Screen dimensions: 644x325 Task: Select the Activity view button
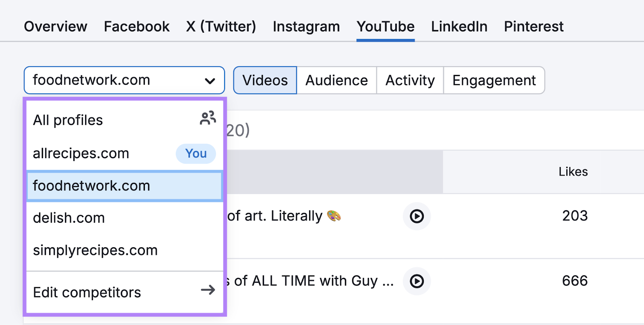[x=409, y=80]
